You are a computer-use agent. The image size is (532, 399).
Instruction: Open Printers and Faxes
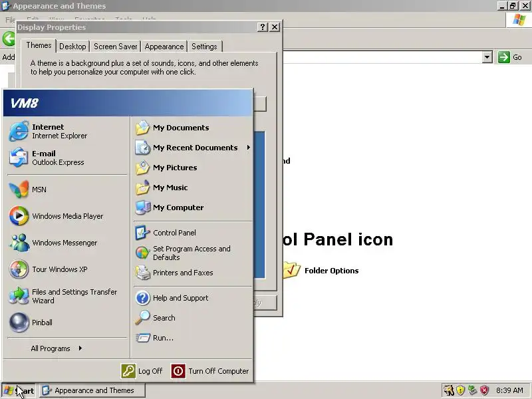point(193,273)
